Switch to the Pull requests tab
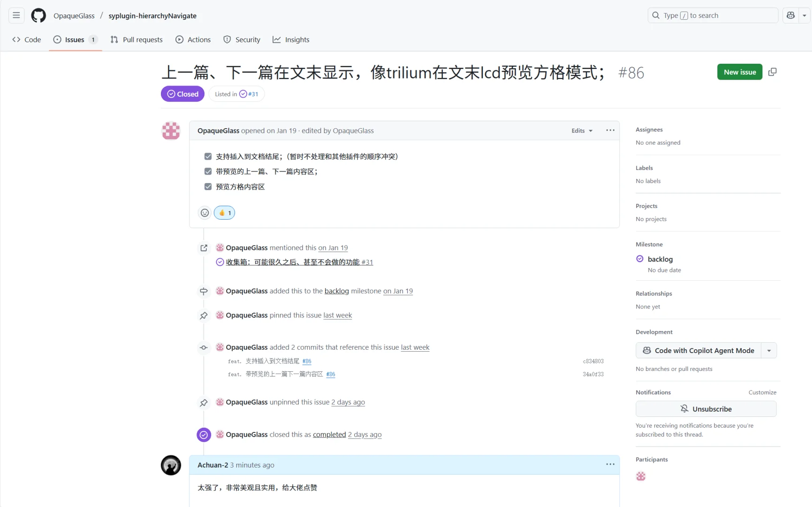This screenshot has width=812, height=507. point(137,39)
